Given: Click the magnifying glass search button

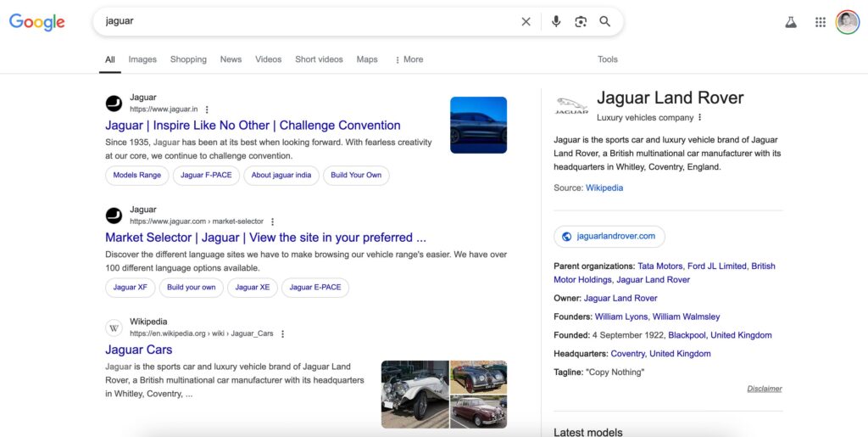Looking at the screenshot, I should [604, 21].
